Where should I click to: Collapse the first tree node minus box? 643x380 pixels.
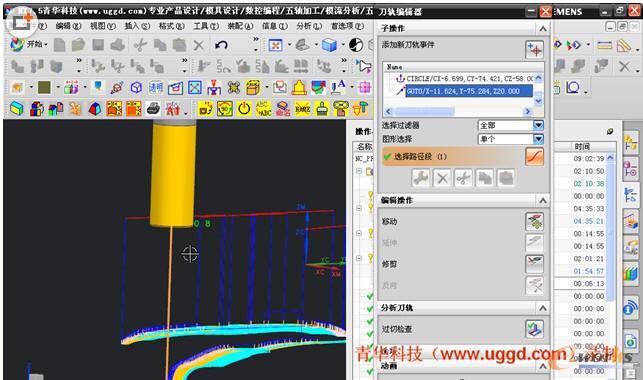[x=359, y=171]
